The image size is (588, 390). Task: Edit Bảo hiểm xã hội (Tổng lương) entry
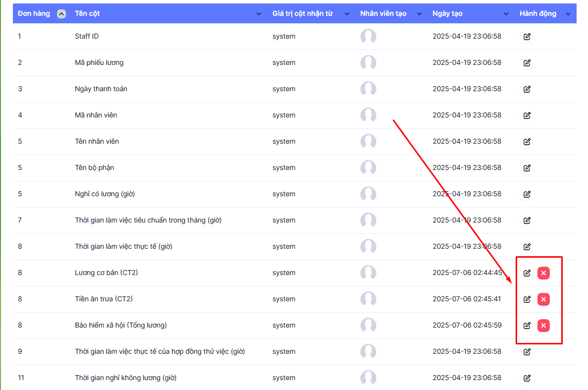pyautogui.click(x=527, y=326)
